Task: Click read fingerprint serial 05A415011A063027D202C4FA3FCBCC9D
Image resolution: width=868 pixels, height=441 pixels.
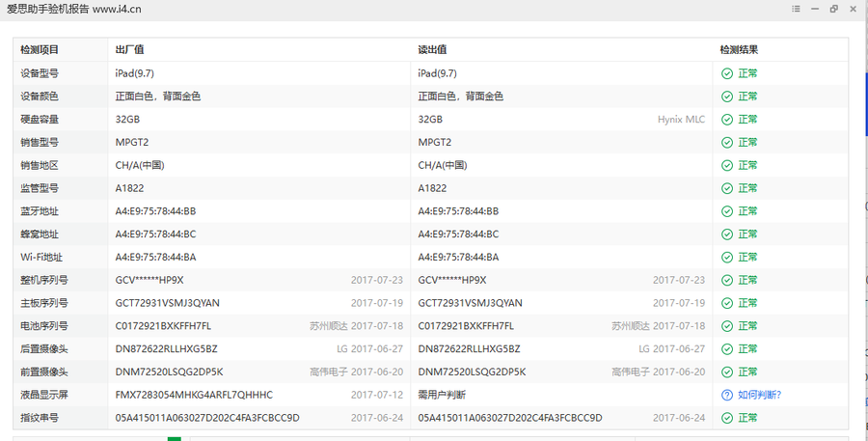Action: click(x=510, y=418)
